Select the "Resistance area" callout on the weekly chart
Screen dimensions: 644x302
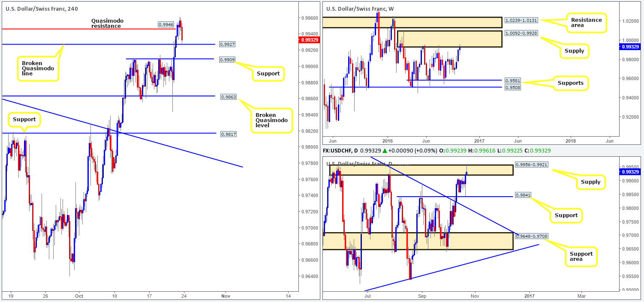(x=586, y=22)
